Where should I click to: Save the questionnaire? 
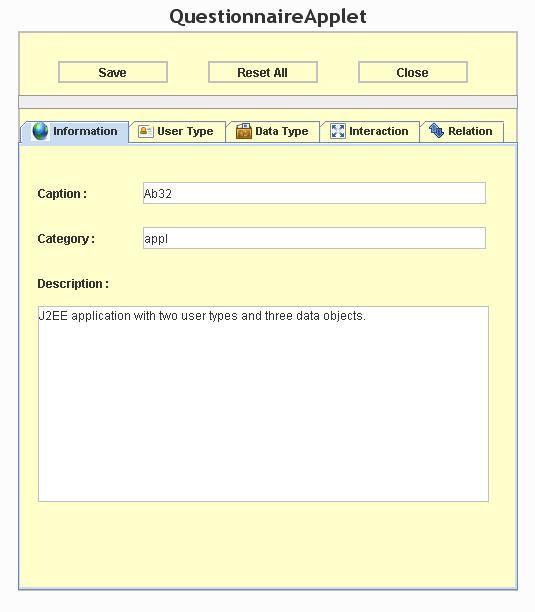click(113, 72)
